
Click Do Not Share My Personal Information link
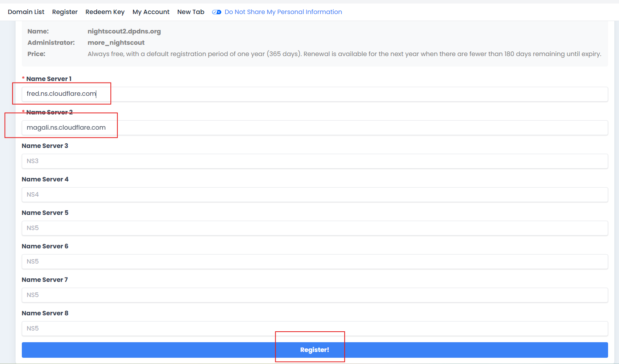point(283,12)
